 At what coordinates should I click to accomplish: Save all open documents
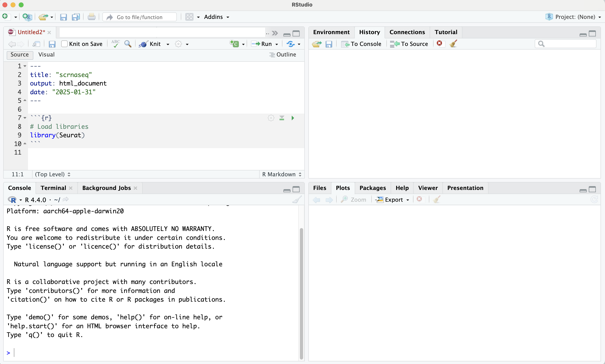[76, 17]
